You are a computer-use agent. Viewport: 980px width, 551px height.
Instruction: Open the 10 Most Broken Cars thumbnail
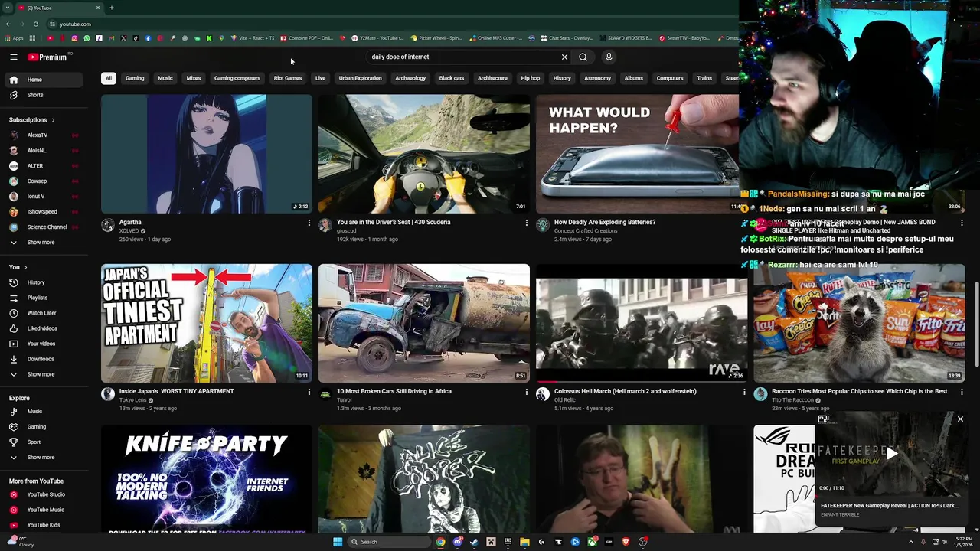(424, 323)
